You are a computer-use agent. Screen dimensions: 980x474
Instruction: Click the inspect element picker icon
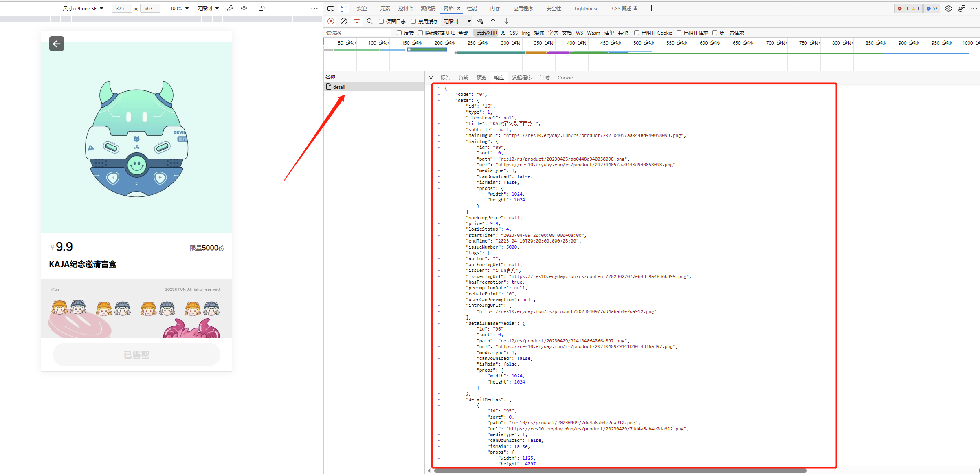click(331, 9)
